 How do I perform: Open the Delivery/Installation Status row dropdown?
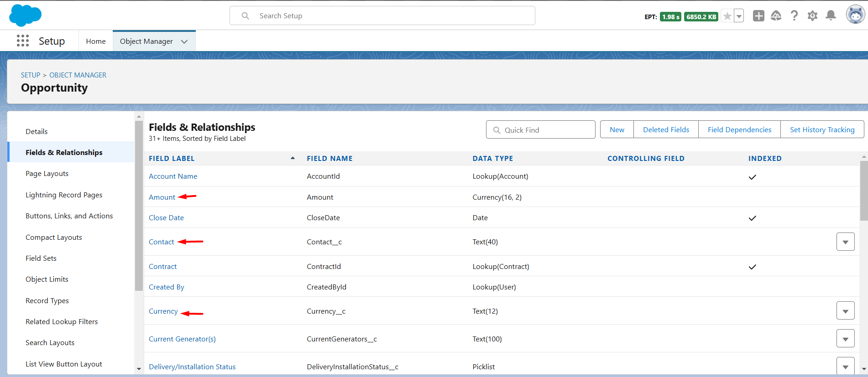pos(845,367)
